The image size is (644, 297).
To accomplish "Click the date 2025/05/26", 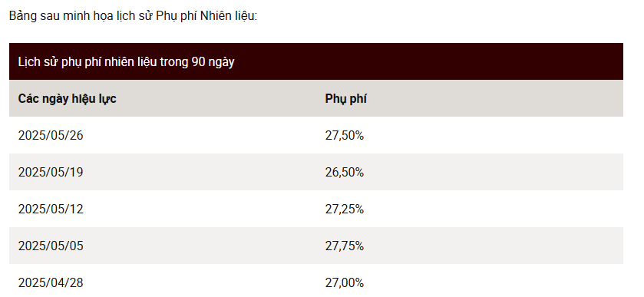I will tap(51, 136).
